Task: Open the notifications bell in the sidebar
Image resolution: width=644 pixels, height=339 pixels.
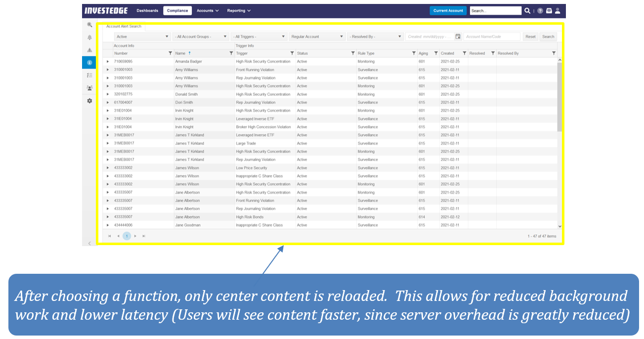Action: pyautogui.click(x=89, y=38)
